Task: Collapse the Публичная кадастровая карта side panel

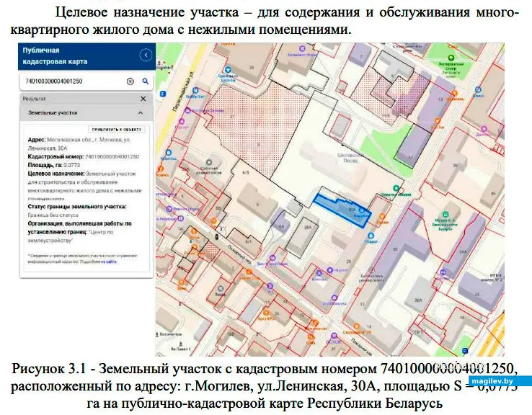Action: tap(146, 55)
